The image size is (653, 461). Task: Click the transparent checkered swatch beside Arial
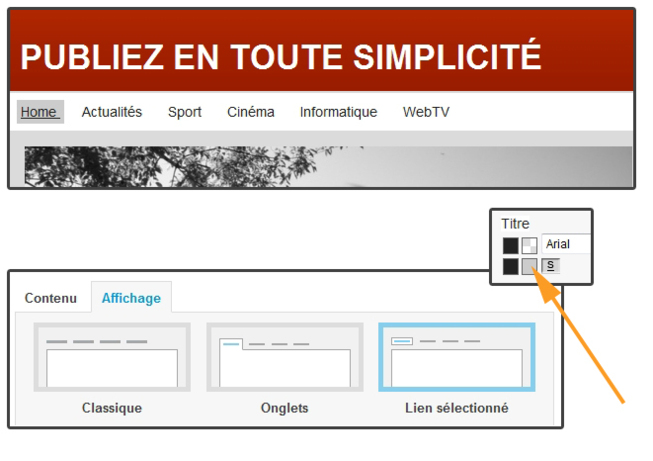529,245
